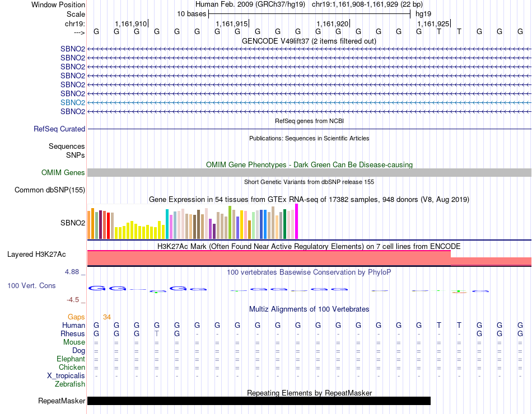Open the GTEx Gene Expression track title

[x=309, y=199]
